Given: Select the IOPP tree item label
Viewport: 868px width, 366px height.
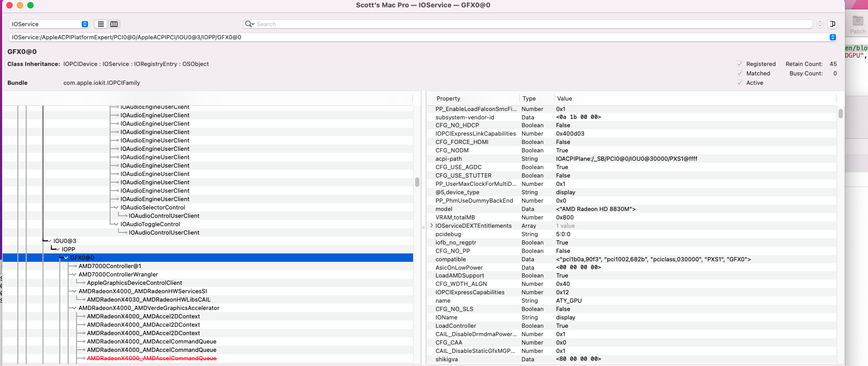Looking at the screenshot, I should [x=69, y=249].
